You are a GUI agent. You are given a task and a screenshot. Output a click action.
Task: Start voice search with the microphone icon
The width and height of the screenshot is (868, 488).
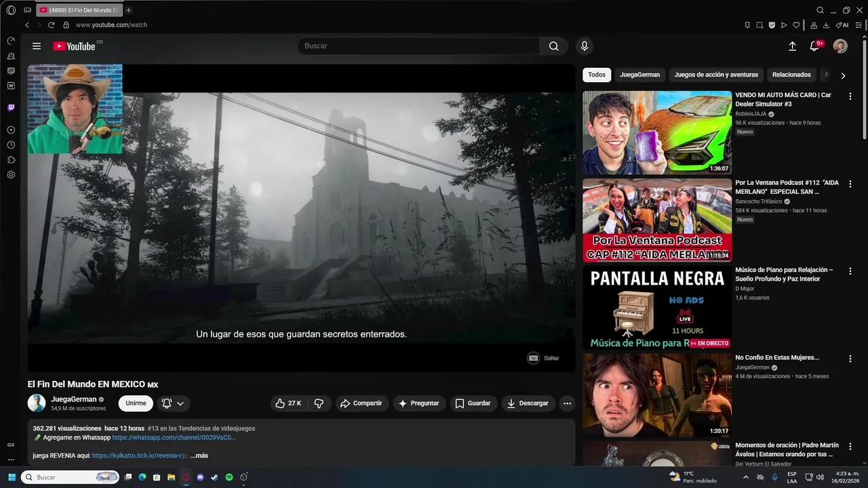[x=585, y=46]
